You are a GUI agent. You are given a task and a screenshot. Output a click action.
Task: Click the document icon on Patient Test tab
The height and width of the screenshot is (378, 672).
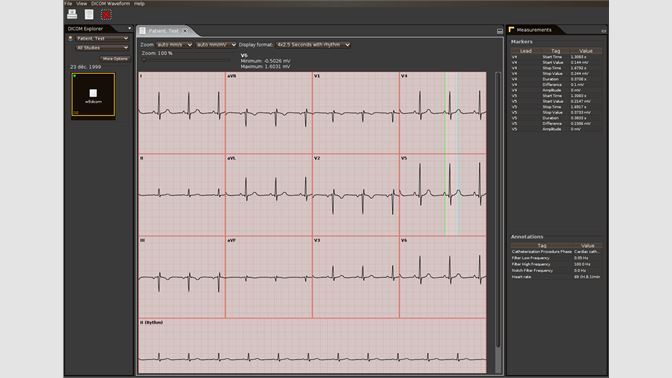click(142, 31)
